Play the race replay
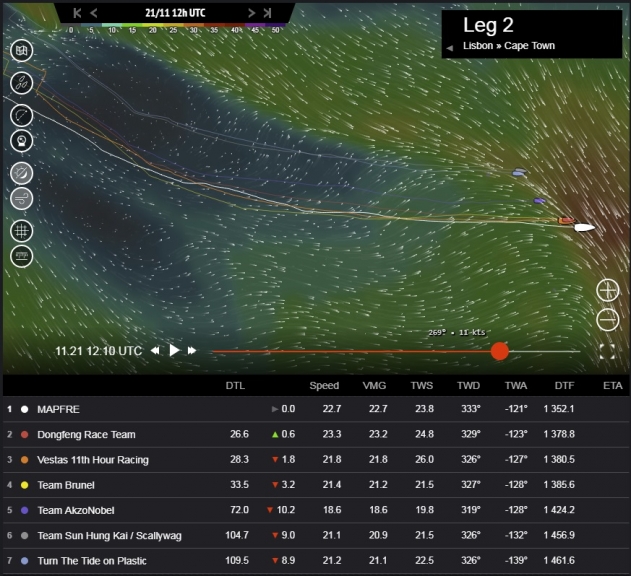 tap(174, 351)
